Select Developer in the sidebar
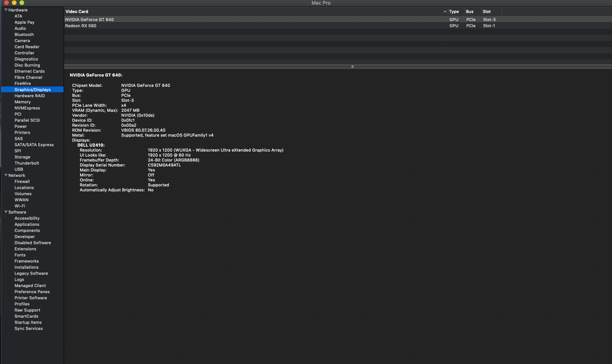Screen dimensions: 612x364 [x=25, y=237]
